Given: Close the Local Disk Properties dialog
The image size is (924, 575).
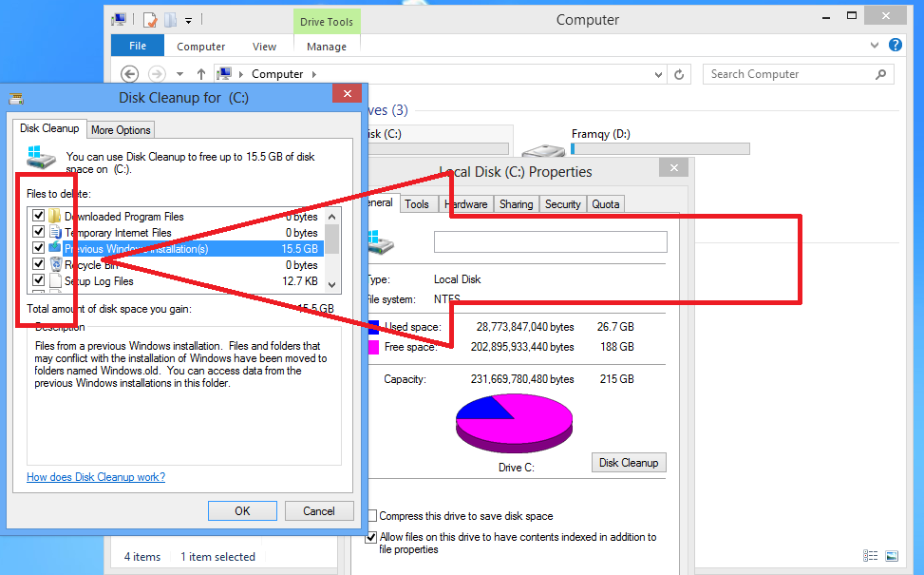Looking at the screenshot, I should point(674,168).
